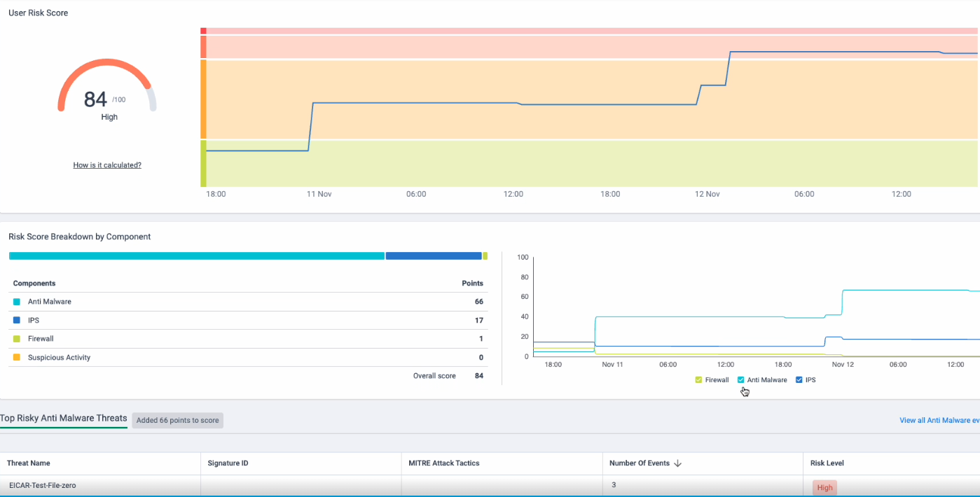Sort by MITRE Attack Tactics column header
This screenshot has height=497, width=980.
pos(443,463)
